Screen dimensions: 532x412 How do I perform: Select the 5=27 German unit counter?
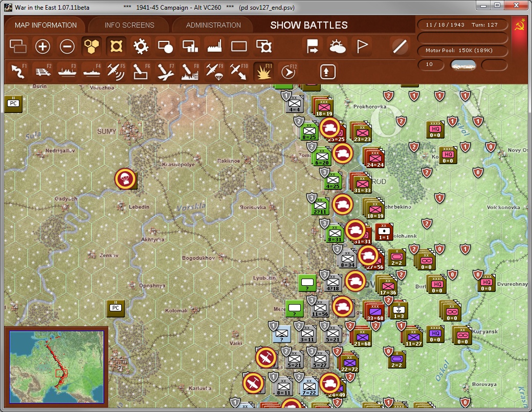pyautogui.click(x=320, y=359)
